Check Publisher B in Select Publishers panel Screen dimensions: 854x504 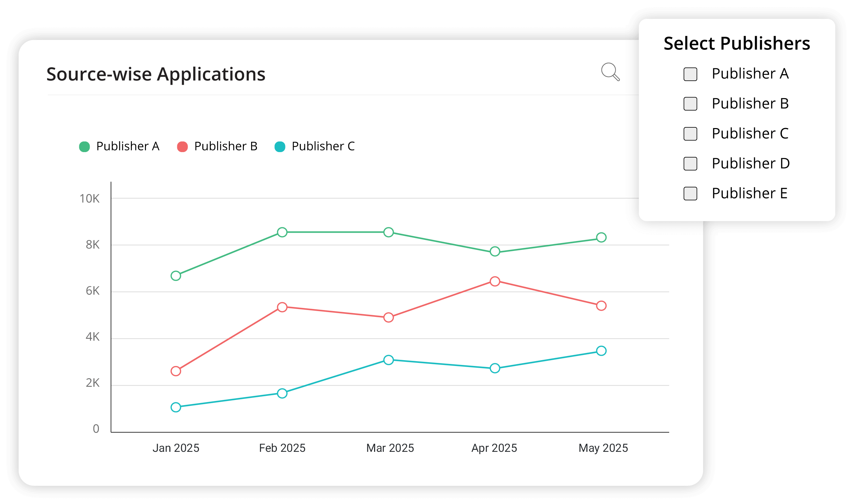coord(690,103)
